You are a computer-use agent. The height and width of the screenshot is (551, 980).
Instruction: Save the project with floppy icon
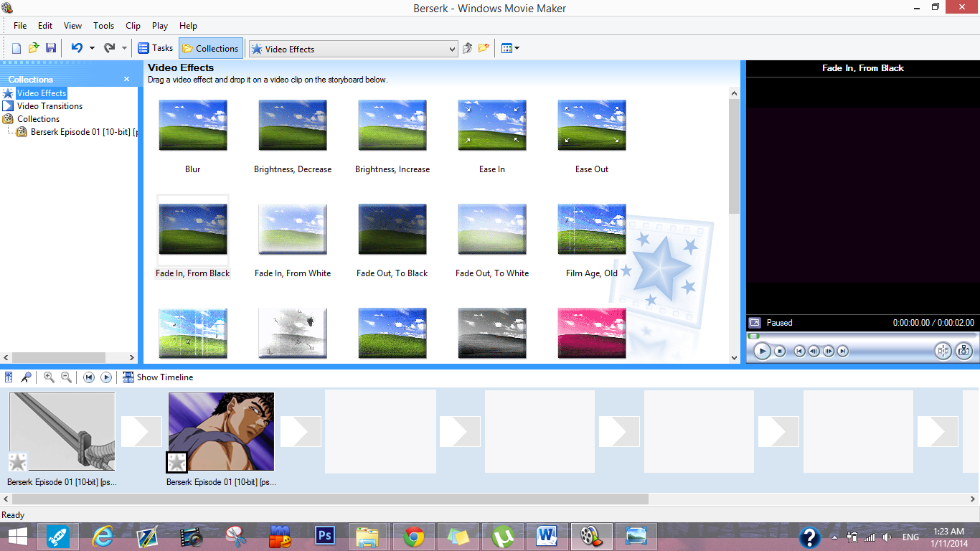coord(51,48)
